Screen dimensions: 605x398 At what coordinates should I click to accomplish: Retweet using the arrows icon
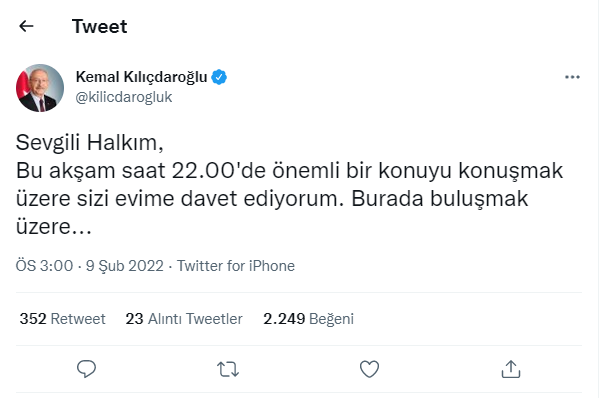228,369
